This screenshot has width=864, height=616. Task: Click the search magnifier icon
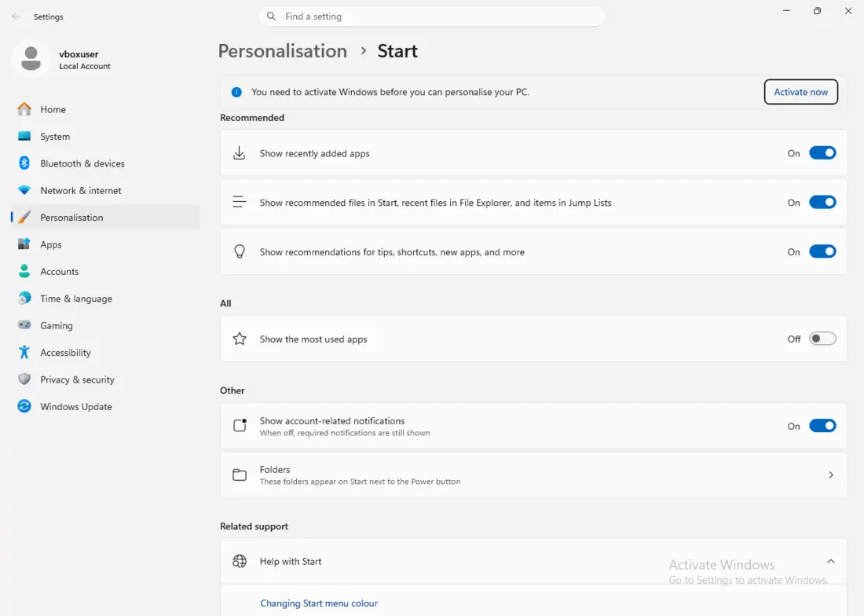271,16
